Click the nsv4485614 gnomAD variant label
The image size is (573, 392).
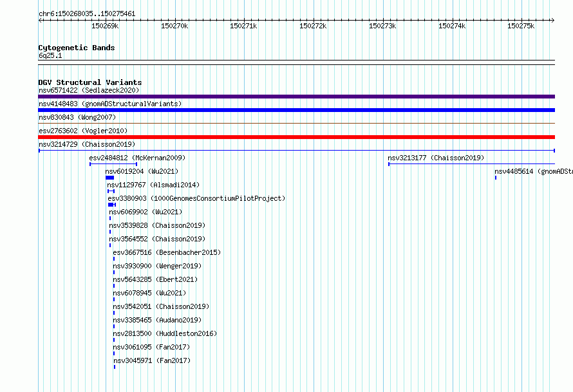tap(534, 171)
